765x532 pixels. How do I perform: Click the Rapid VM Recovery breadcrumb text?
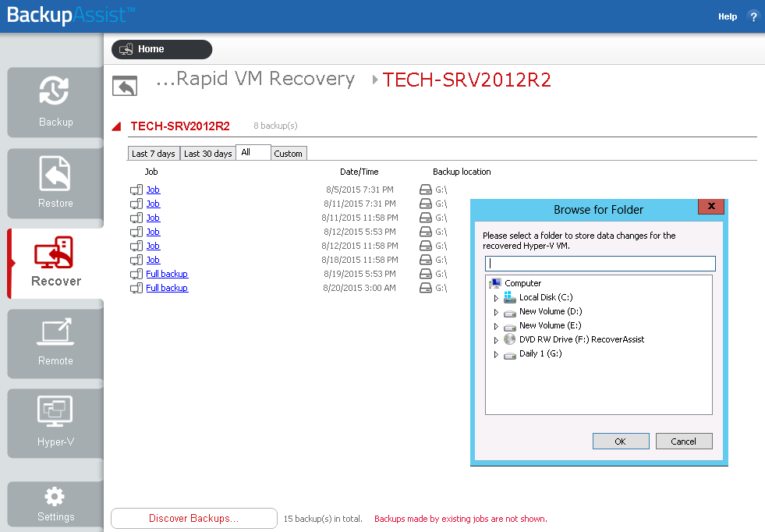(255, 79)
